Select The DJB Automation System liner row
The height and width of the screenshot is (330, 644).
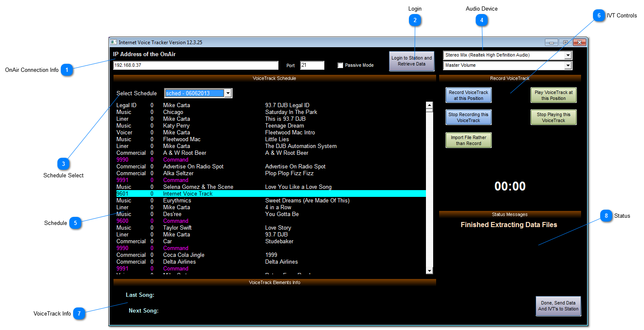[x=271, y=146]
